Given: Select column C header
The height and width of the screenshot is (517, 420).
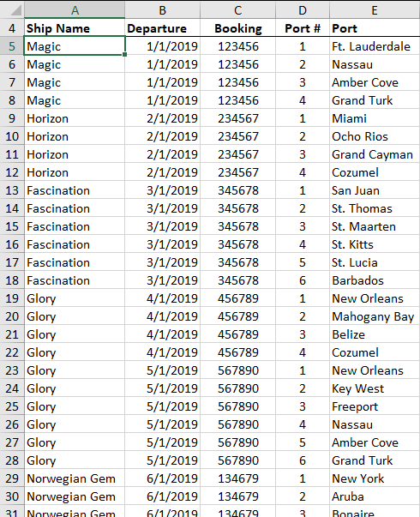Looking at the screenshot, I should [x=238, y=10].
